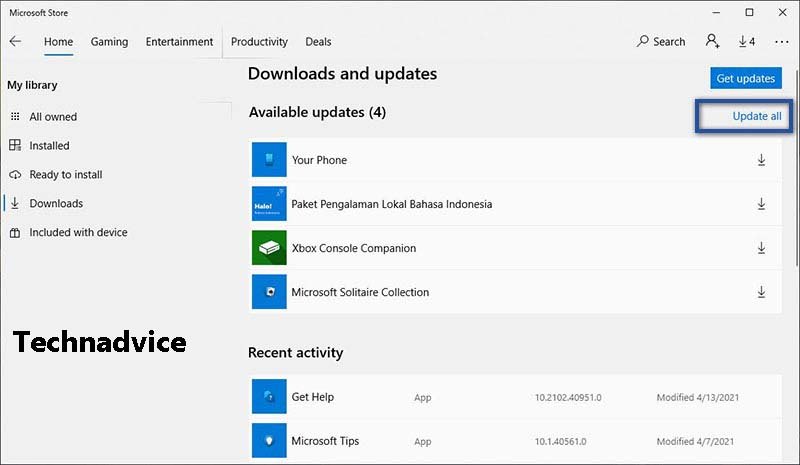Select Included with device
The image size is (800, 465).
[x=79, y=232]
